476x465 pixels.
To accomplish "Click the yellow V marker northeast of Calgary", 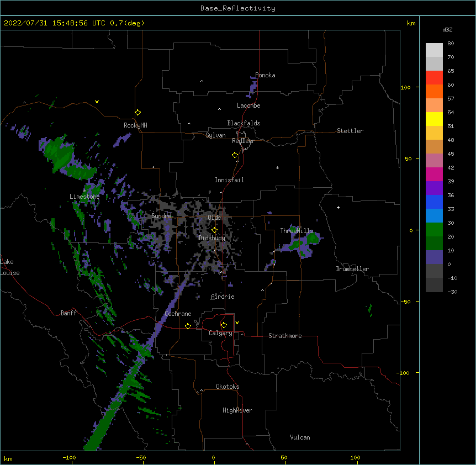I will pos(237,323).
